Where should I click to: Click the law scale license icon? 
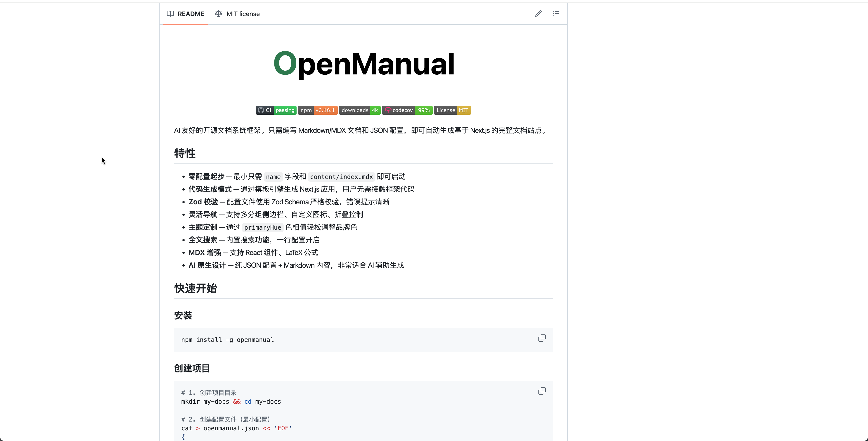219,14
